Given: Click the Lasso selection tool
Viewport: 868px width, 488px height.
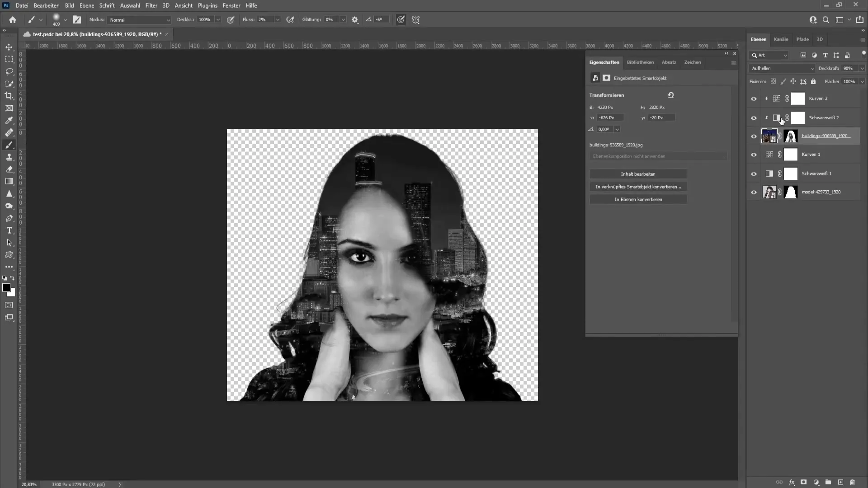Looking at the screenshot, I should 9,70.
